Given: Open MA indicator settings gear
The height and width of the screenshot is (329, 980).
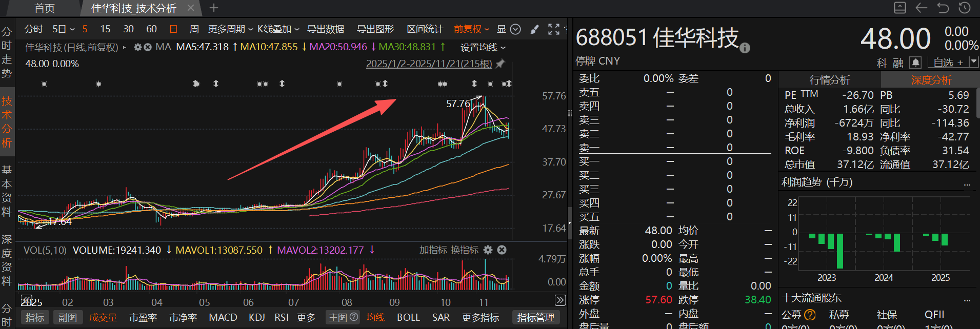Looking at the screenshot, I should coord(137,47).
